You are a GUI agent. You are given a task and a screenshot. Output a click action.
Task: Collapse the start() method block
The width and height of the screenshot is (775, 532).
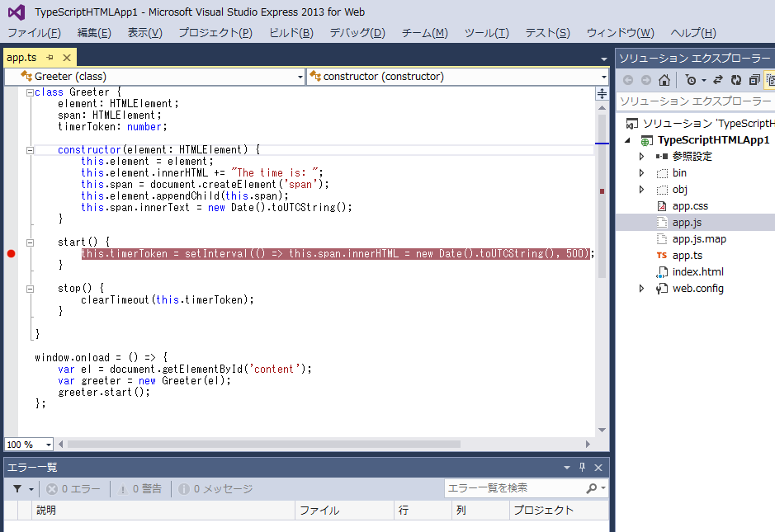point(31,242)
